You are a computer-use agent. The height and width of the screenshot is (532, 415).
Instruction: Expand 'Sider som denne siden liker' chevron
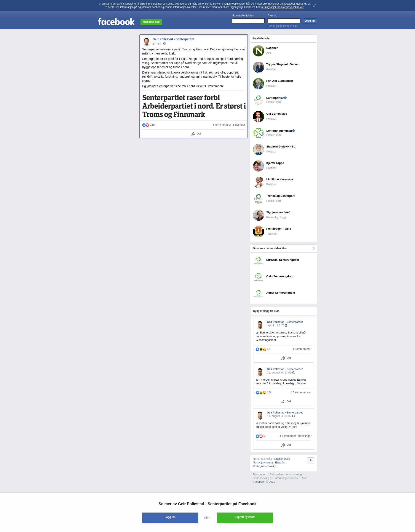coord(313,248)
